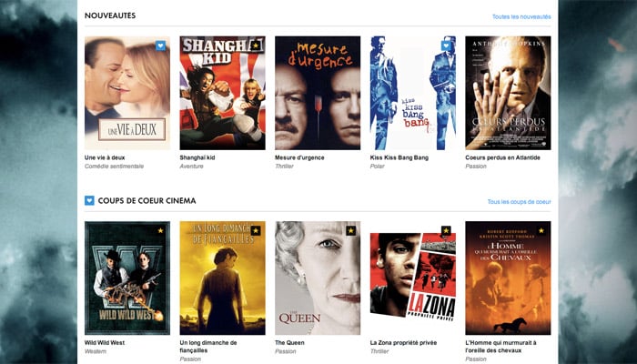This screenshot has width=637, height=364.
Task: Open Toutes les nouveautés link
Action: click(x=521, y=16)
